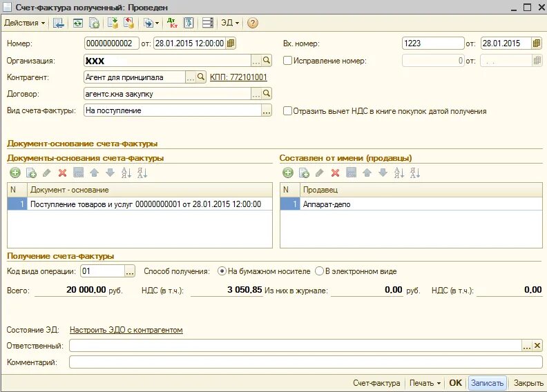547x392 pixels.
Task: Clear the Ответственный field with X
Action: click(x=537, y=346)
